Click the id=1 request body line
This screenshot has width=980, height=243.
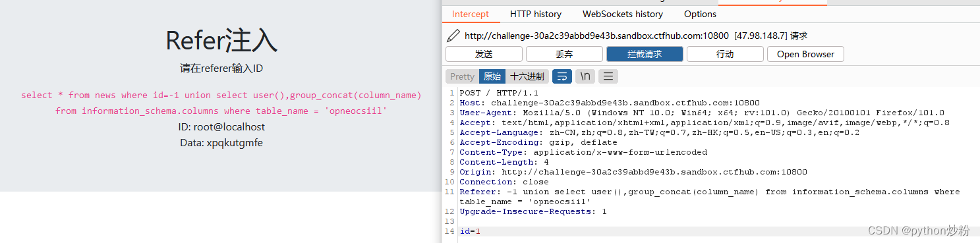(x=470, y=231)
